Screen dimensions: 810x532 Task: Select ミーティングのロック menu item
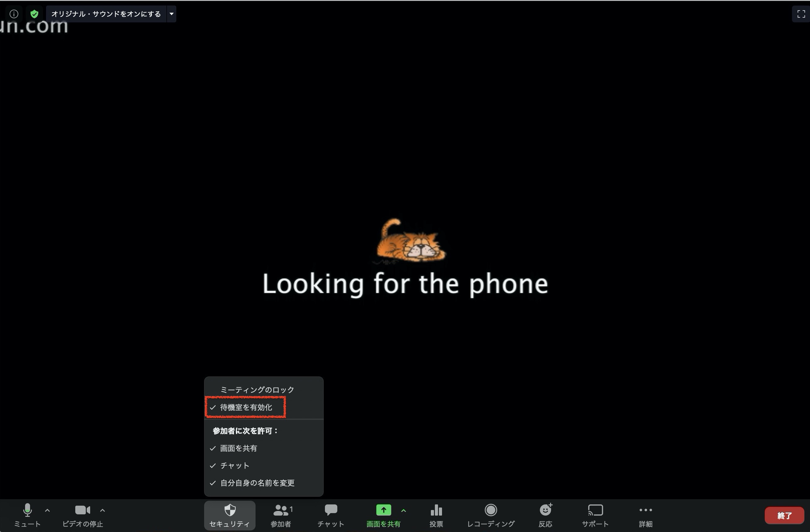[257, 390]
